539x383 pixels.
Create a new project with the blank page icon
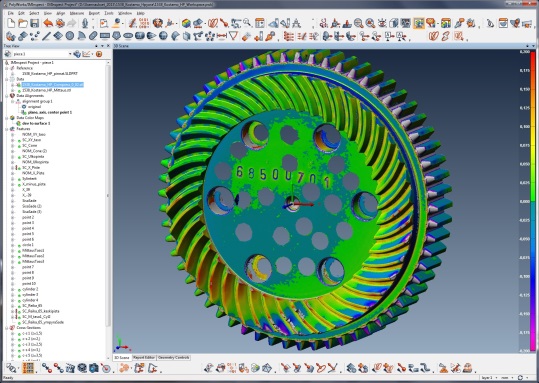(x=11, y=23)
